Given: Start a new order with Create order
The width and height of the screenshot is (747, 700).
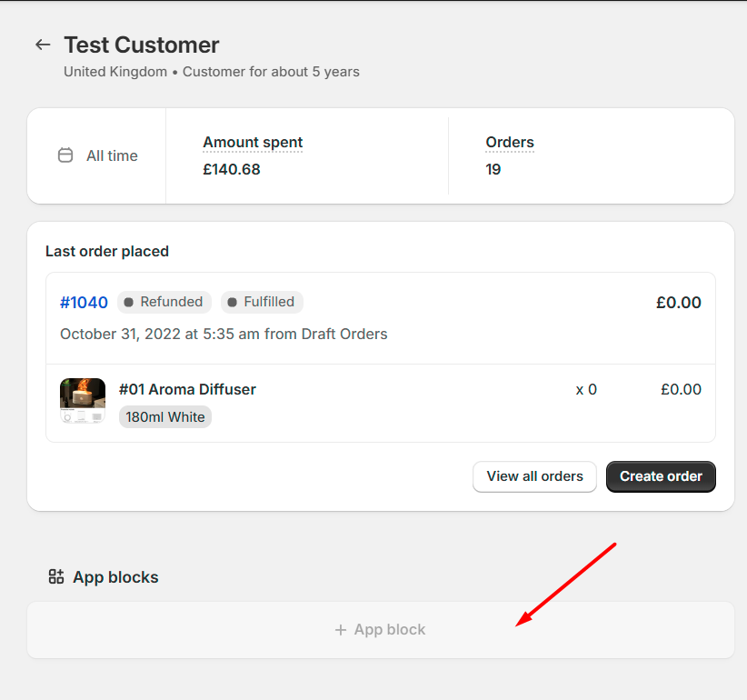Looking at the screenshot, I should tap(661, 476).
